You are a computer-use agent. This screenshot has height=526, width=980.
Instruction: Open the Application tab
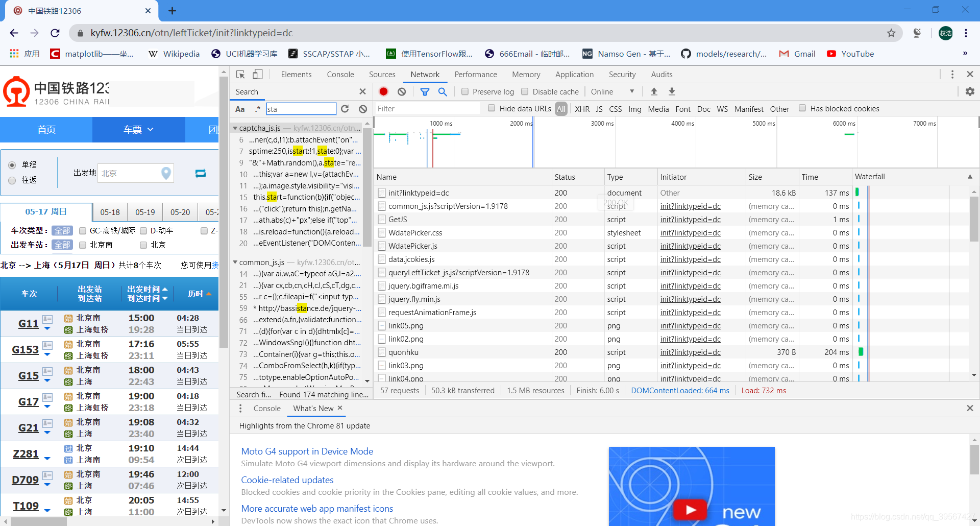pos(574,75)
